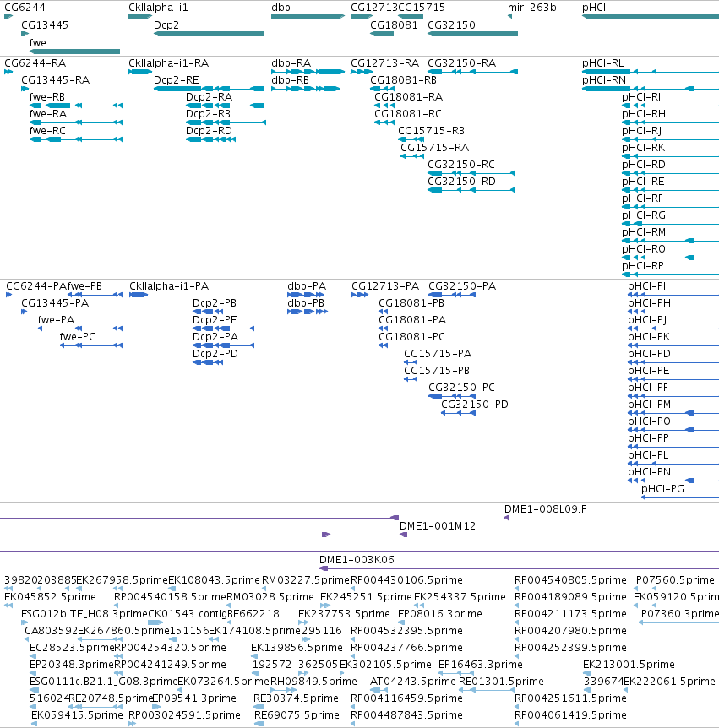Click the AT04243.5prime label
Image resolution: width=719 pixels, height=728 pixels.
point(413,681)
